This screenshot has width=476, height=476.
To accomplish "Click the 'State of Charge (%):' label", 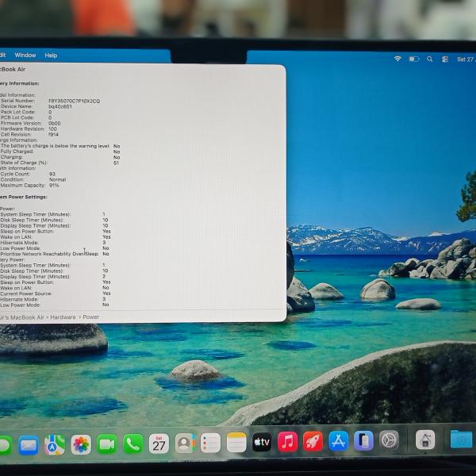I will 24,163.
